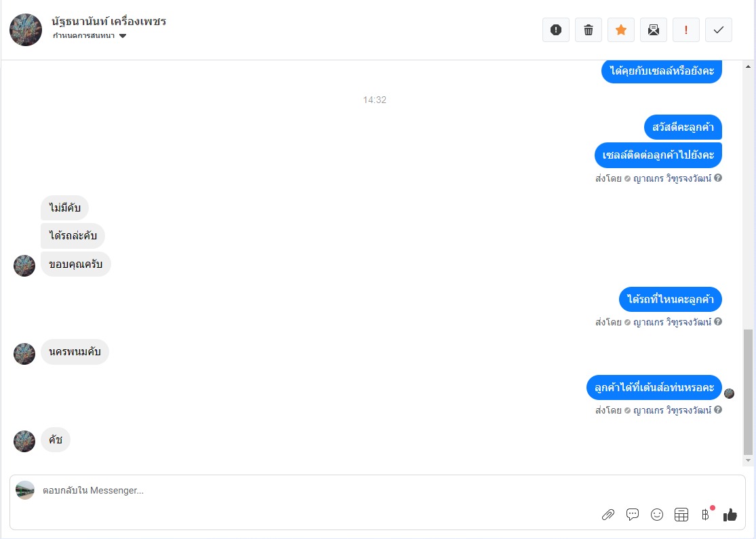The image size is (756, 539).
Task: Flag conversation with red exclamation icon
Action: coord(686,30)
